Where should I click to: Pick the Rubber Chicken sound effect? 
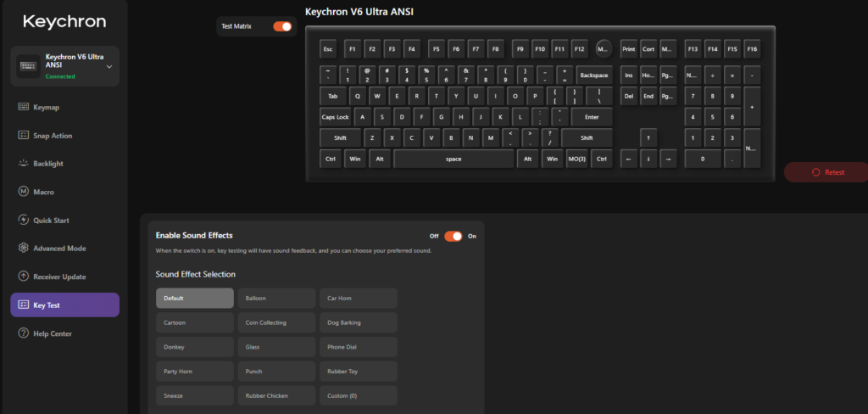pos(277,395)
